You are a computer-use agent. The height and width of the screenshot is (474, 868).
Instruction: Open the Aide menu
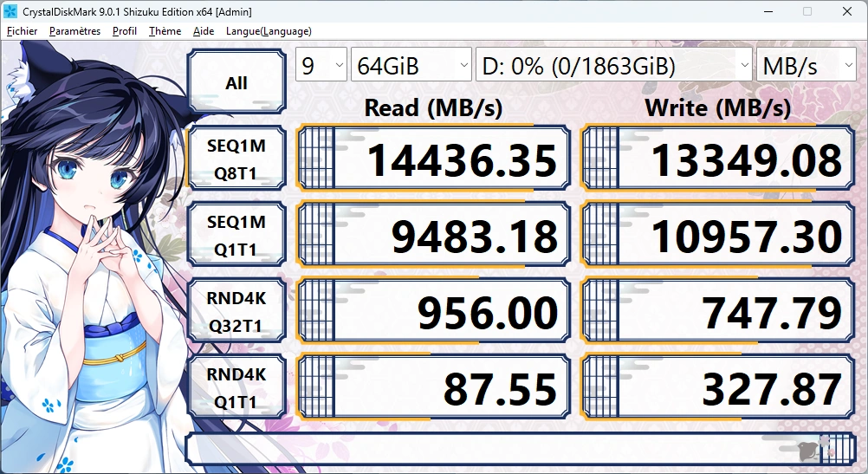tap(204, 31)
